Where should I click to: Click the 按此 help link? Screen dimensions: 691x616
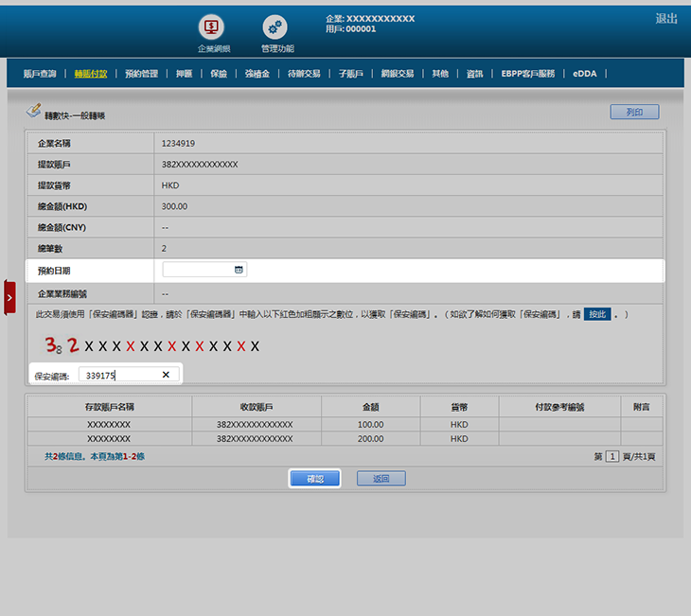click(595, 314)
